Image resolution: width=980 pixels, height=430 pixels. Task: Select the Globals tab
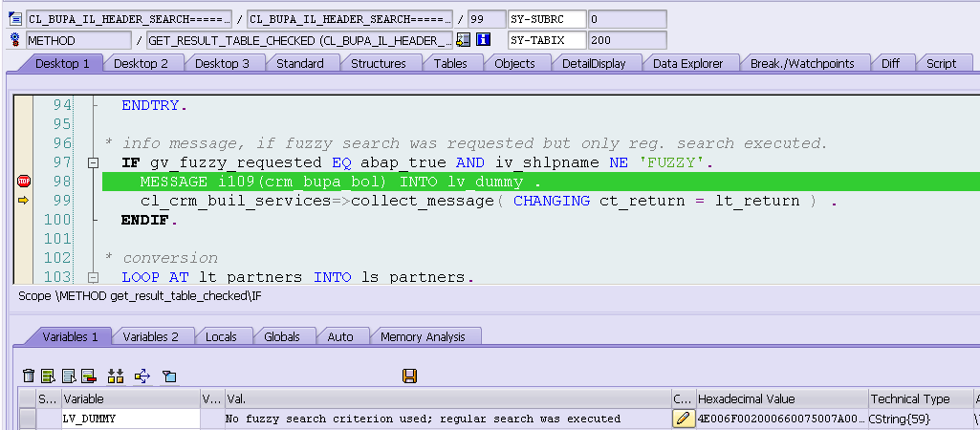coord(281,336)
